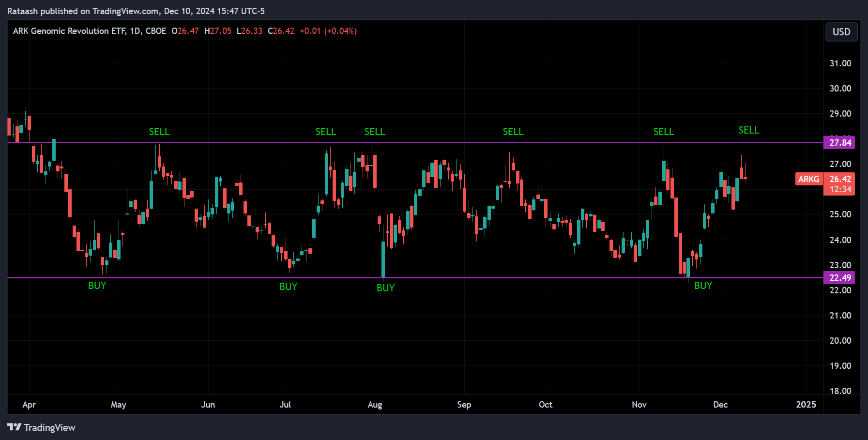Select the SELL label in November
This screenshot has width=868, height=440.
click(x=664, y=132)
